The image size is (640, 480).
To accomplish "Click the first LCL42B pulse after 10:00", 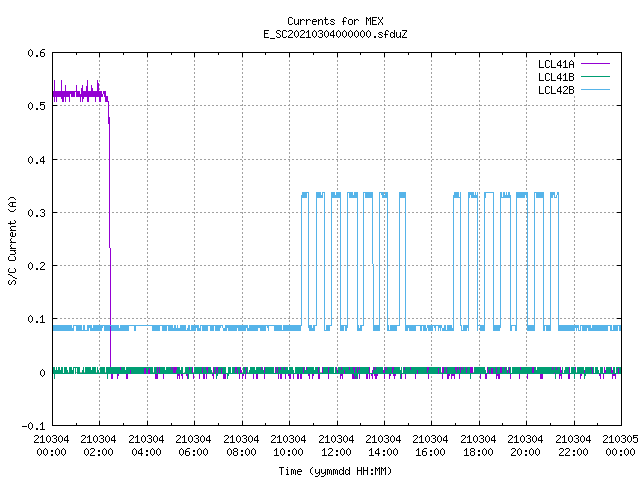I will 305,261.
